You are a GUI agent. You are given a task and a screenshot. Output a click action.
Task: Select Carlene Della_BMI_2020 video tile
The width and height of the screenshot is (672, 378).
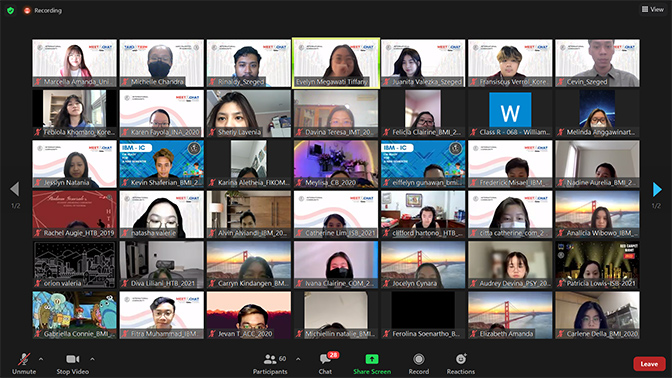(x=597, y=315)
